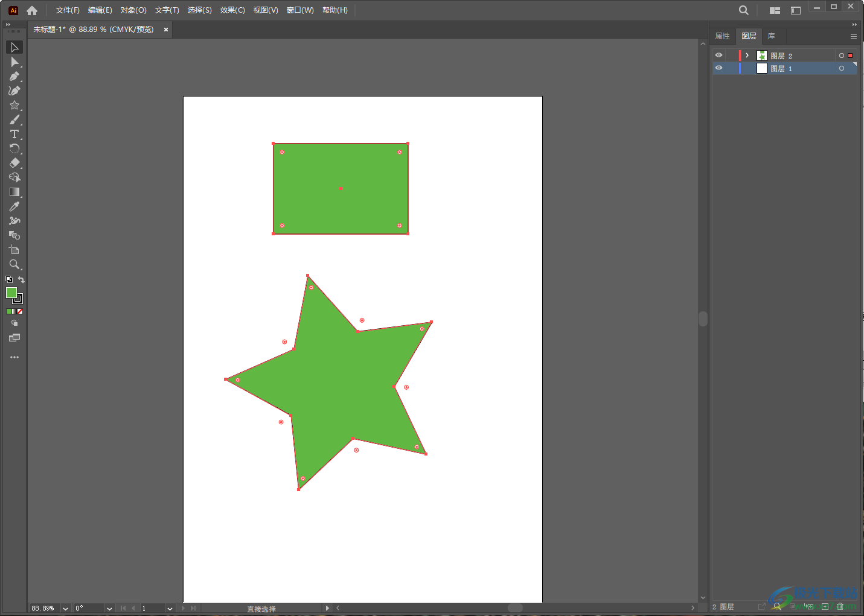Open Layers panel options menu
The height and width of the screenshot is (616, 864).
(x=854, y=36)
